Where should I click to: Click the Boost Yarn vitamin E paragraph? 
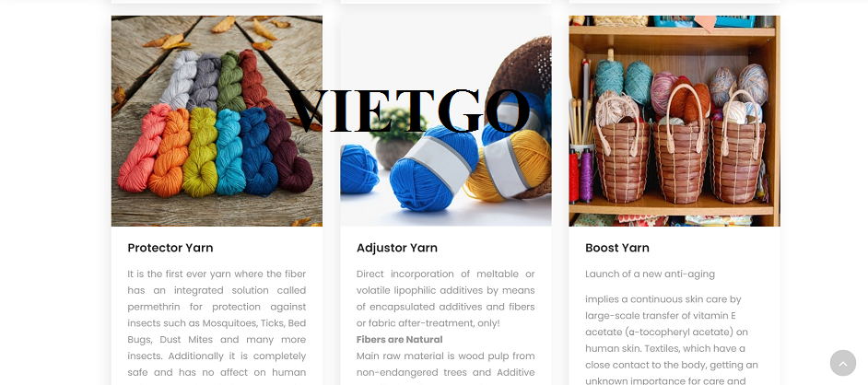[x=672, y=340]
